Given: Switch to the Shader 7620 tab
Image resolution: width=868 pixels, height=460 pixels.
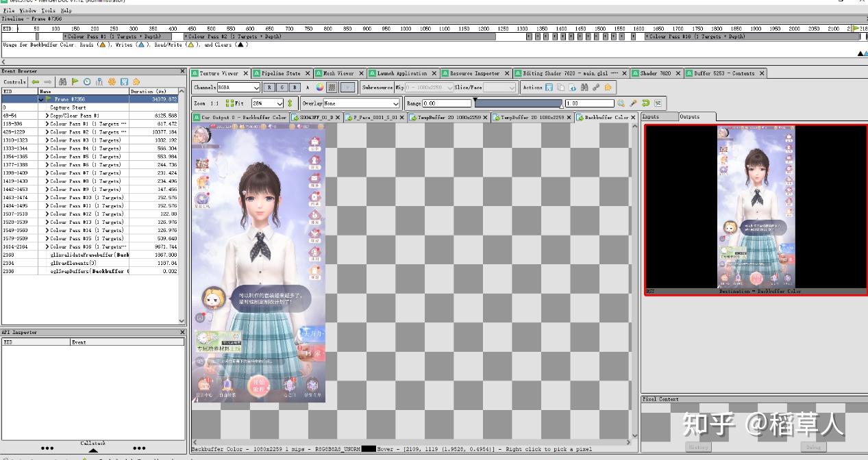Looking at the screenshot, I should coord(656,73).
